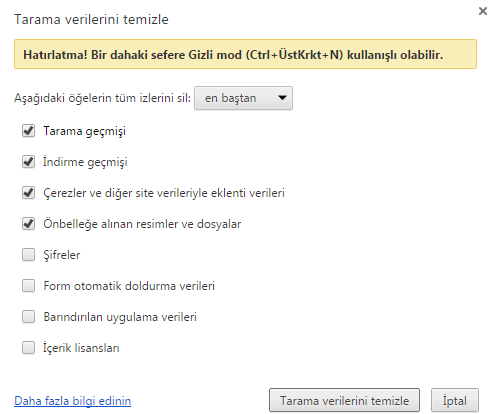This screenshot has width=497, height=414.
Task: Click the yellow 'Hatırlatma!' reminder banner
Action: tap(245, 54)
